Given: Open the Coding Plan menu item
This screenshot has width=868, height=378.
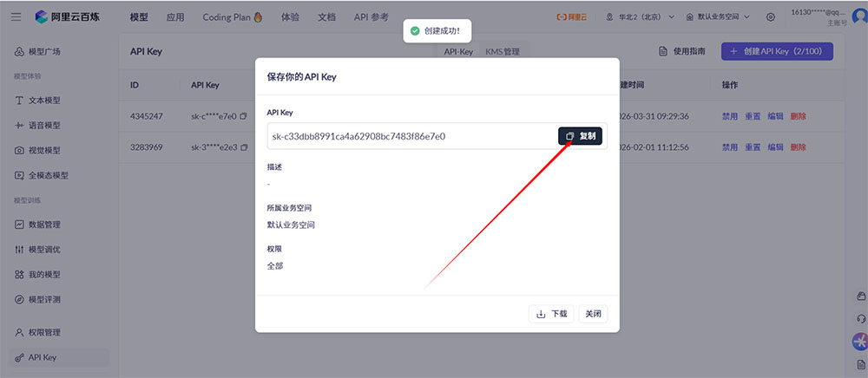Looking at the screenshot, I should [x=233, y=17].
